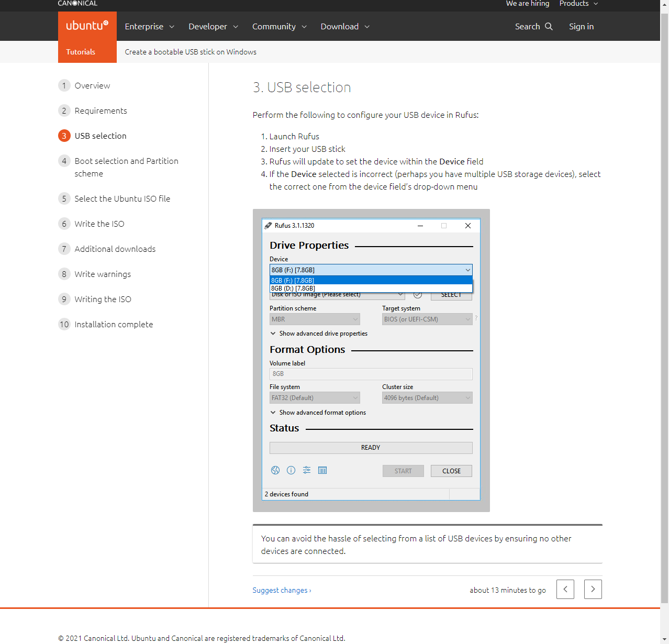Click the 2 devices found status text
Image resolution: width=669 pixels, height=644 pixels.
point(286,494)
